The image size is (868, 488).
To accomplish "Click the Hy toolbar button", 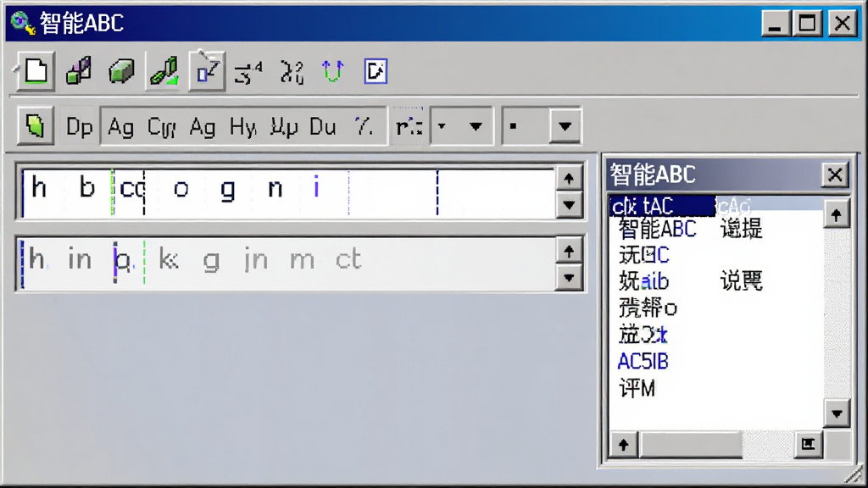I will (x=242, y=127).
